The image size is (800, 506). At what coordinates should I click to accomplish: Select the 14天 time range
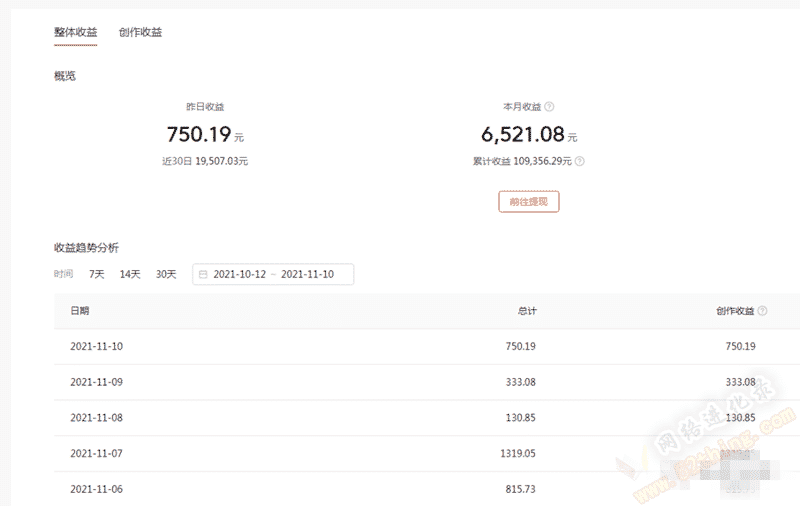point(130,274)
